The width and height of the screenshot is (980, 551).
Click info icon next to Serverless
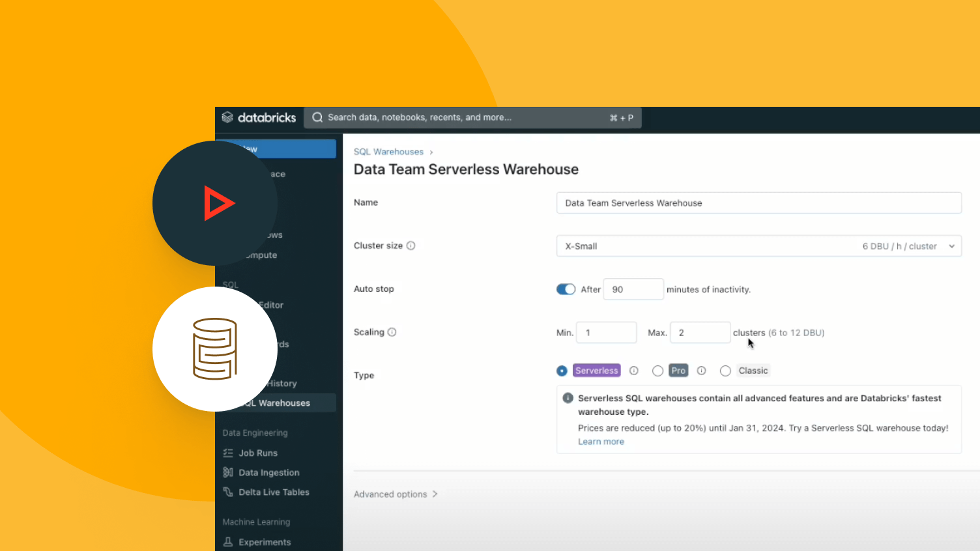pyautogui.click(x=633, y=371)
